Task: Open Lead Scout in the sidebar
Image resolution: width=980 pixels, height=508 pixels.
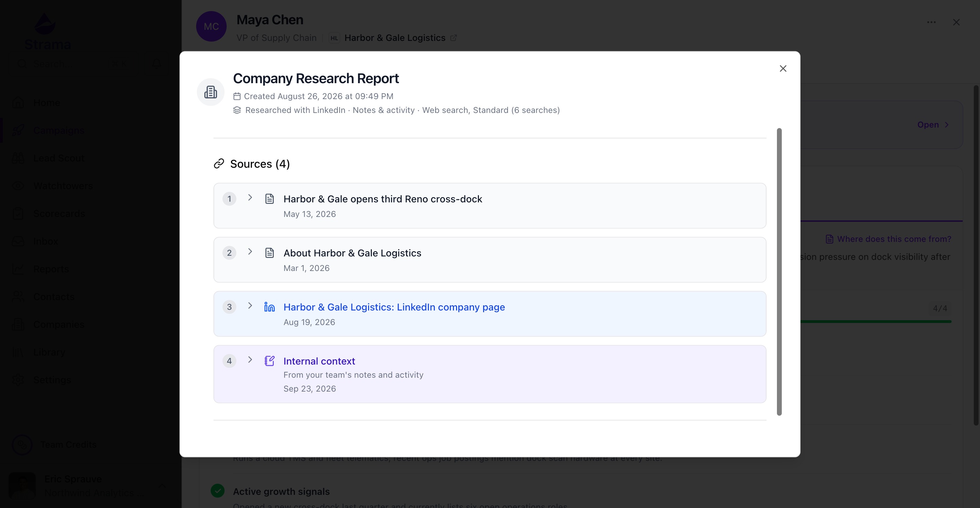Action: click(x=59, y=158)
